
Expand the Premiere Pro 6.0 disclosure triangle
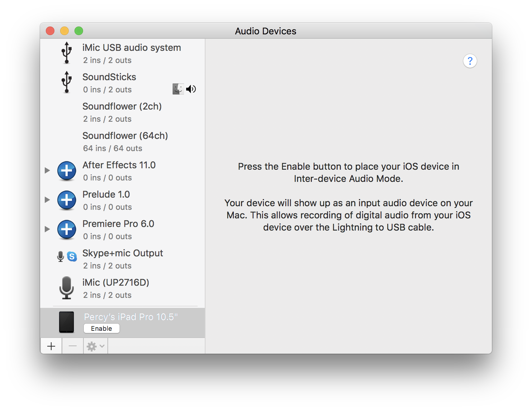(47, 229)
